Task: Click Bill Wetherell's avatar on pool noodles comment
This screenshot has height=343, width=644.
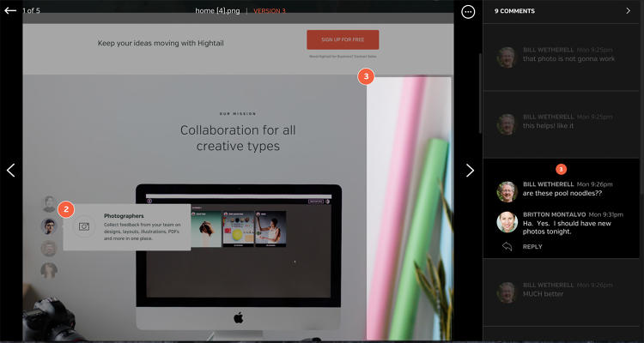Action: [x=507, y=192]
